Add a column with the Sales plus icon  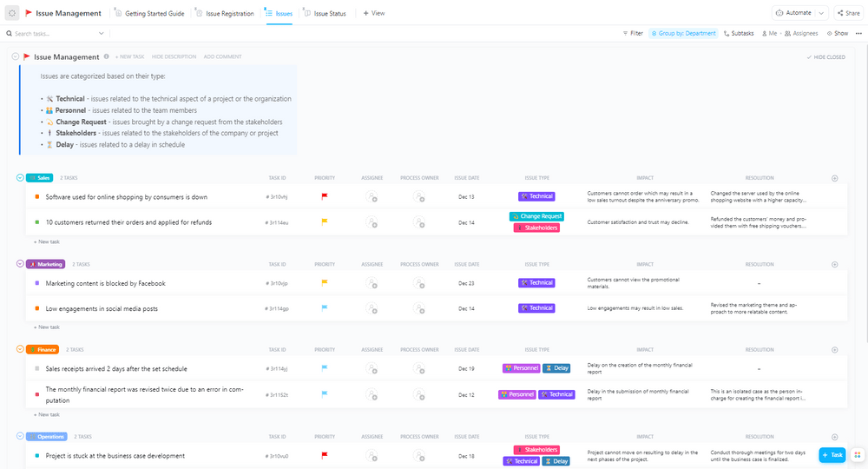(x=834, y=178)
